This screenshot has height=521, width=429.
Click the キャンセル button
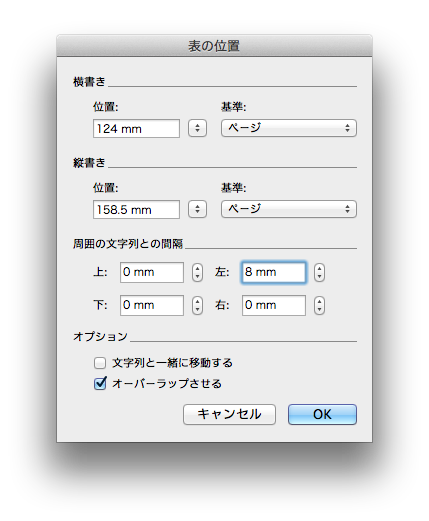[229, 414]
